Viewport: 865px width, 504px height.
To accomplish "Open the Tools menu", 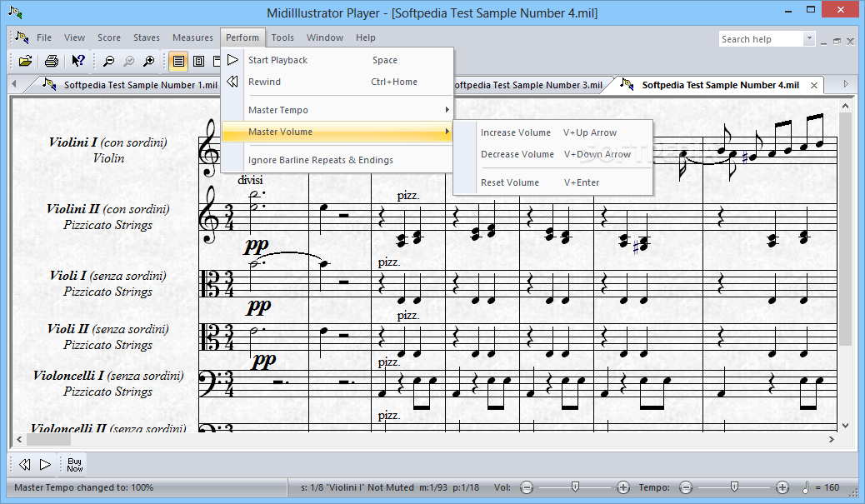I will click(282, 37).
